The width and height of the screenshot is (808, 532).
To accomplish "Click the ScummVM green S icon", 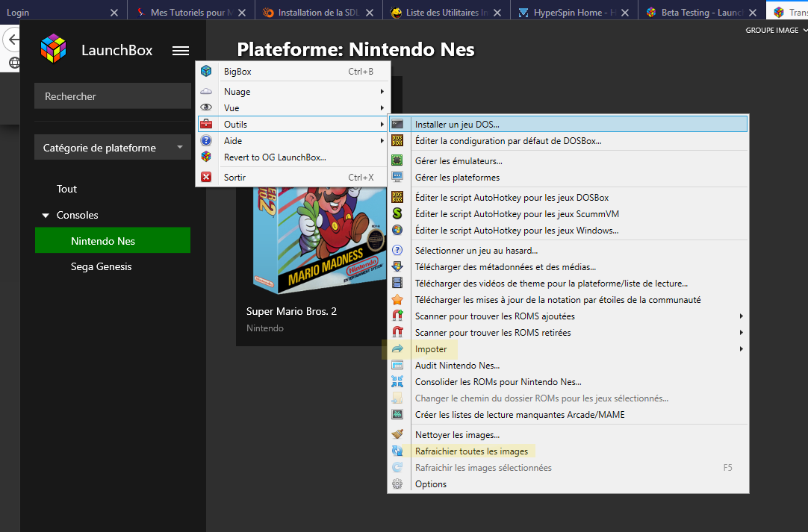I will click(x=397, y=213).
